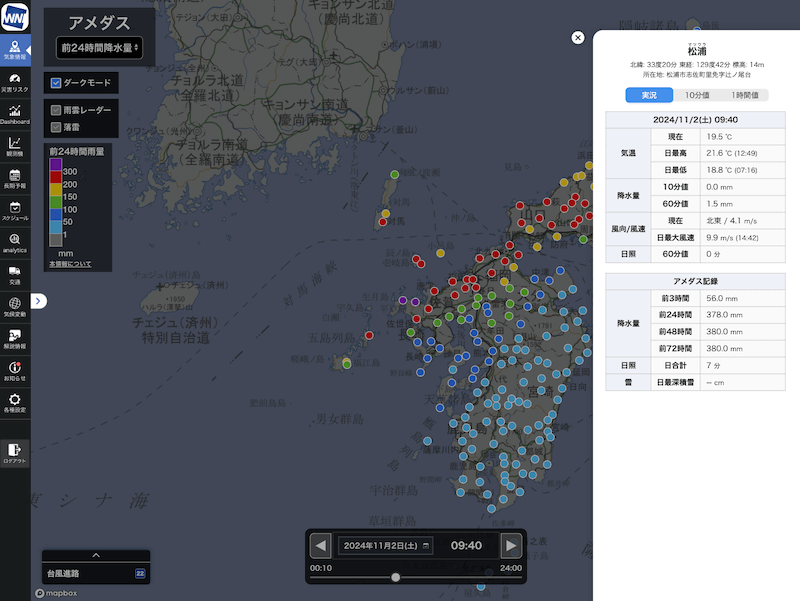Expand the sidebar with arrow handle

click(x=39, y=300)
